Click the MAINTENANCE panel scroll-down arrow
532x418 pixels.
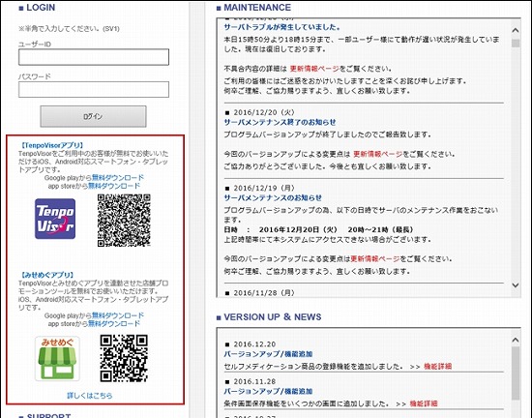[516, 285]
